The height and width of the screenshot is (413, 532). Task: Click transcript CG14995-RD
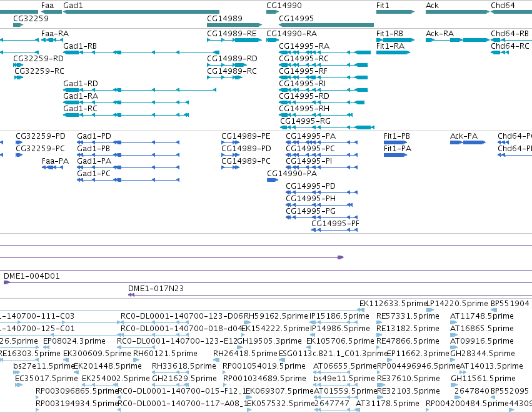tap(304, 96)
